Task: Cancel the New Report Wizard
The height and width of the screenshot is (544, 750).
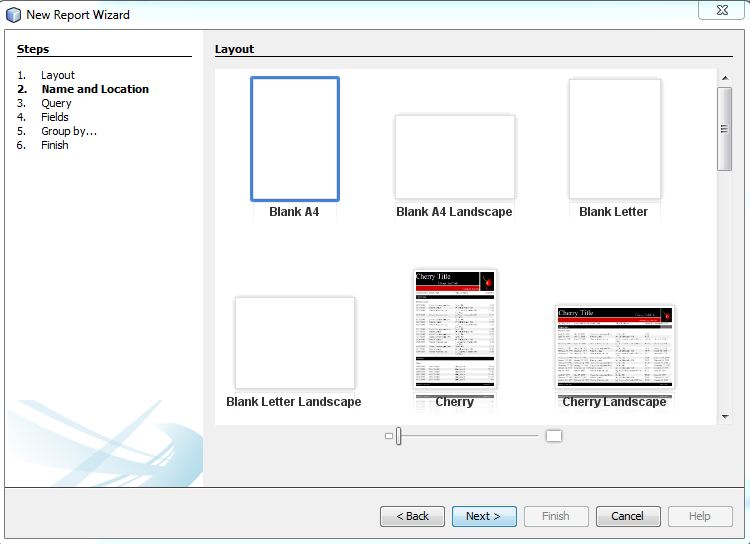Action: coord(628,516)
